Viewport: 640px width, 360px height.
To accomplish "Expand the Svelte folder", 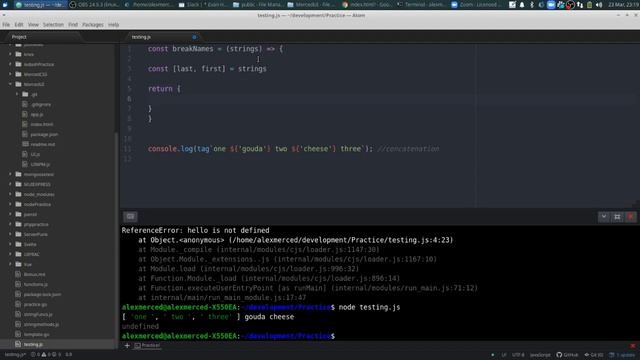I will 11,244.
